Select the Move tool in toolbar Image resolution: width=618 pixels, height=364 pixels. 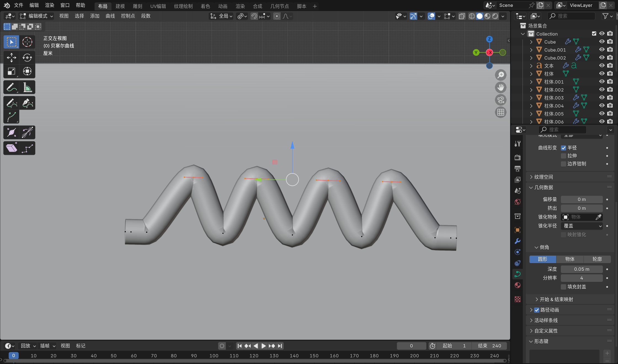pos(11,58)
